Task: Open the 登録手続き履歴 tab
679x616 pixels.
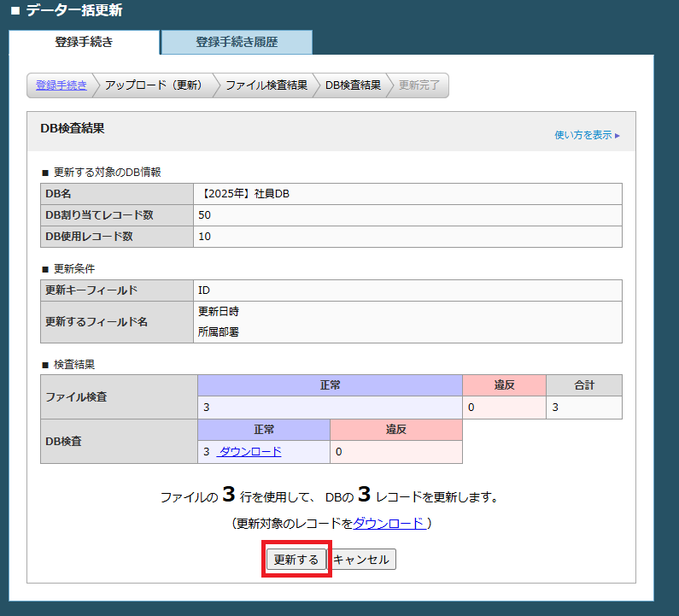Action: pos(237,42)
